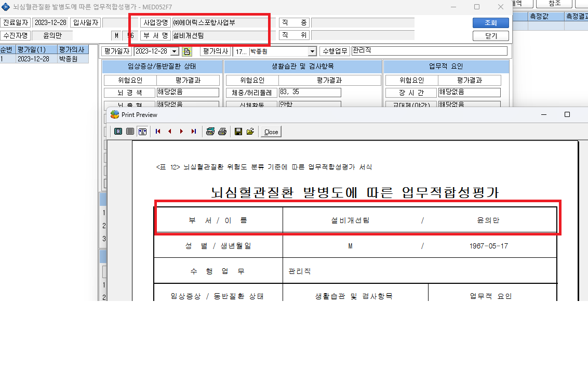This screenshot has width=588, height=367.
Task: Print the report with printer icon
Action: click(222, 132)
